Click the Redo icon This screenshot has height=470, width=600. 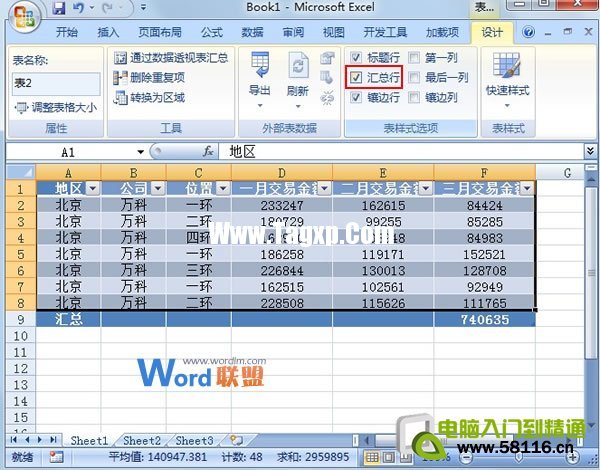click(x=109, y=7)
